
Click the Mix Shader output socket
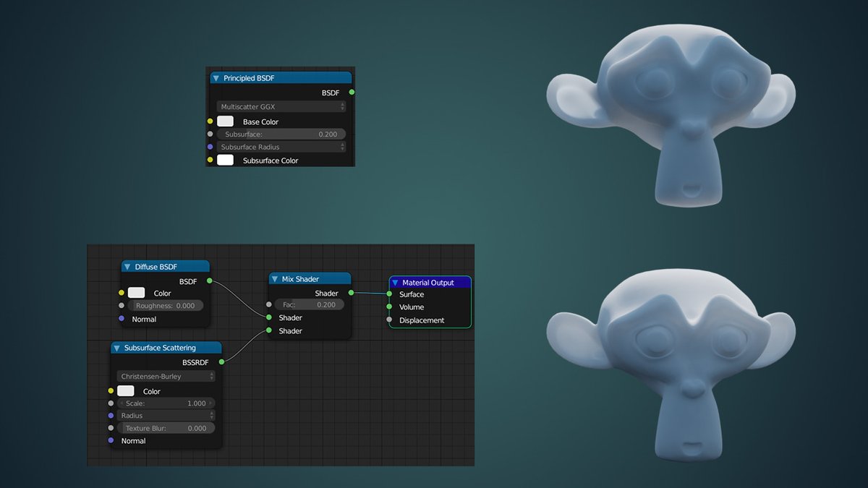352,293
